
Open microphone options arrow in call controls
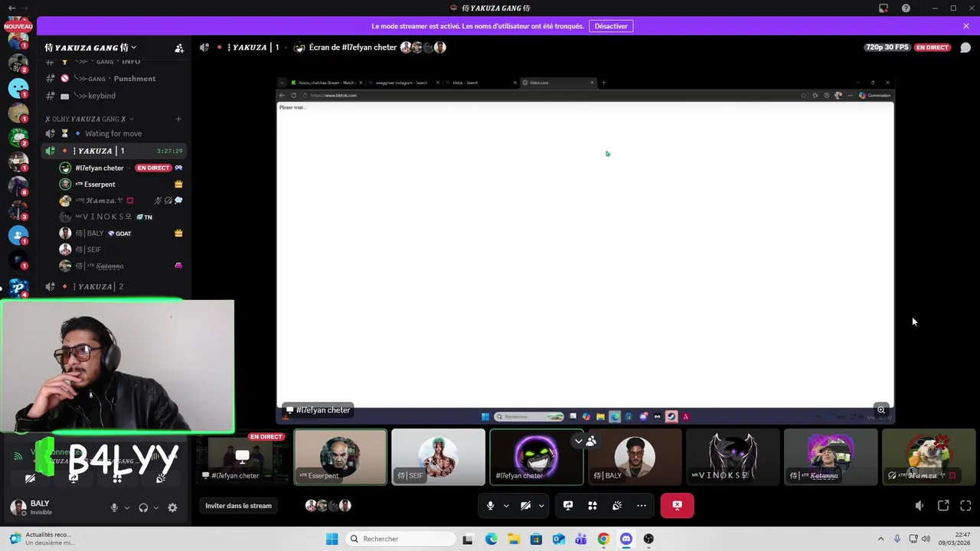[x=506, y=506]
